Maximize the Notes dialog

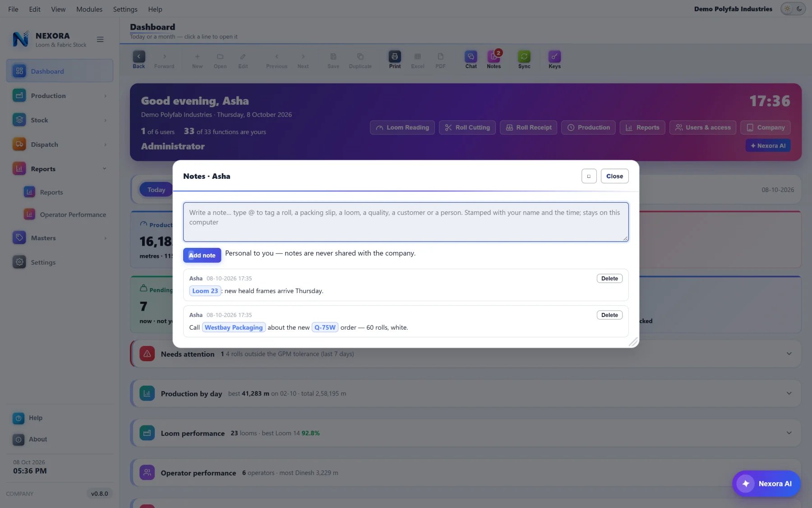(589, 176)
